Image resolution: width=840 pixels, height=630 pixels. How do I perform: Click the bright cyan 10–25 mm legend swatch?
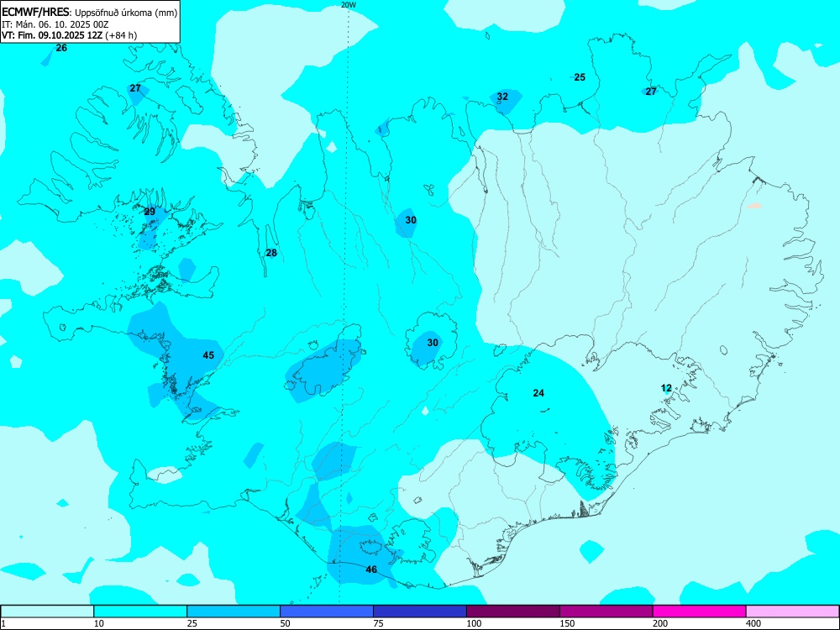(x=140, y=612)
